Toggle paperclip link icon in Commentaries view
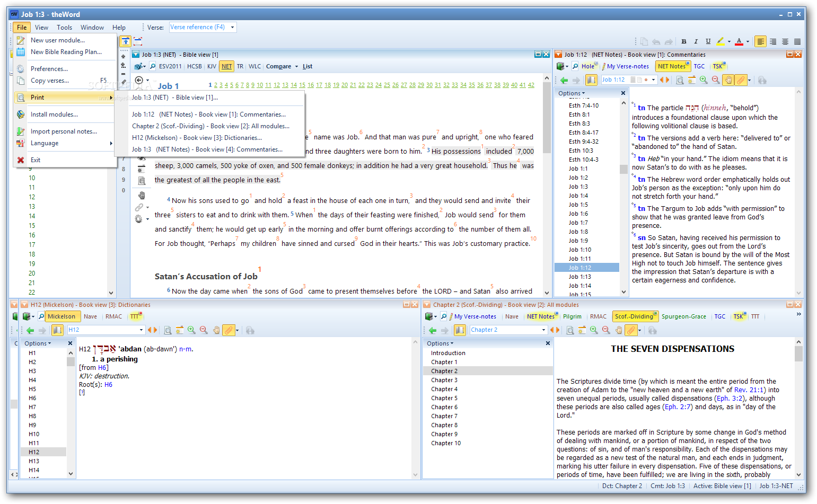Viewport: 817px width, 504px height. click(741, 80)
